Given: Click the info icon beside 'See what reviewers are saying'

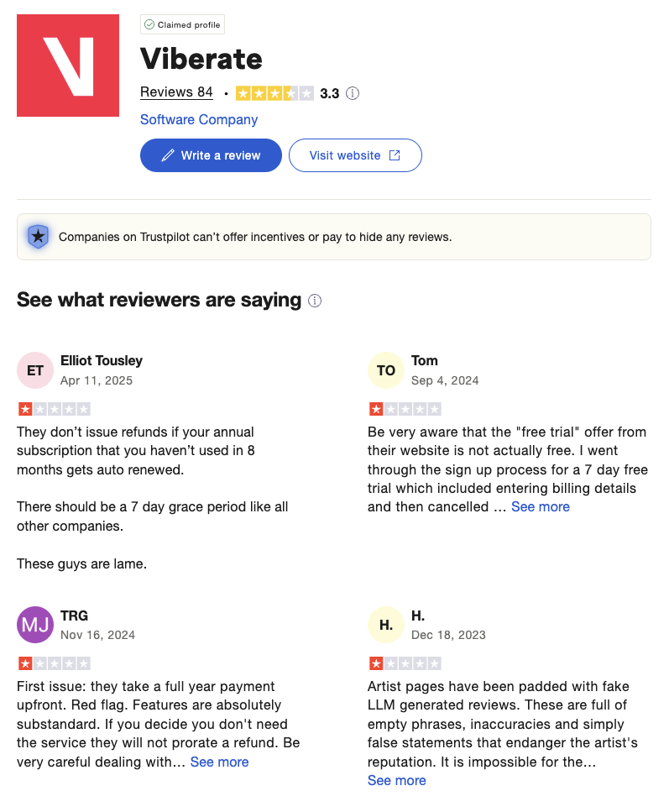Looking at the screenshot, I should click(315, 301).
